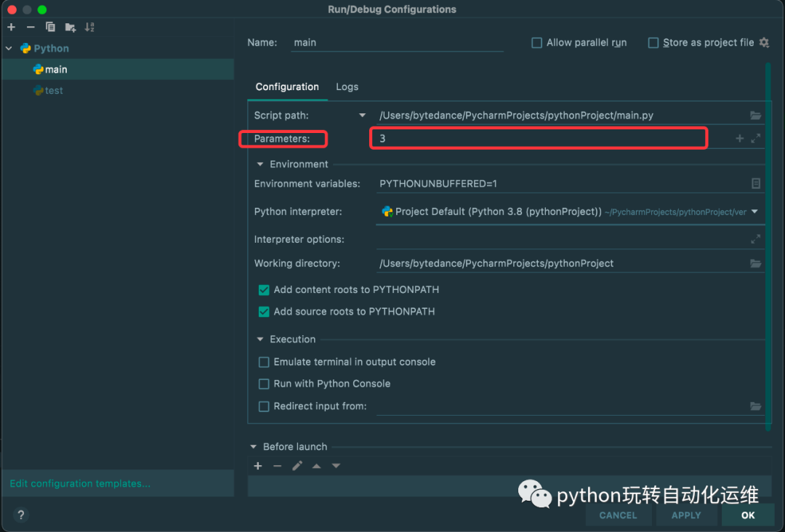785x532 pixels.
Task: Move configuration into new folder icon
Action: click(x=70, y=28)
